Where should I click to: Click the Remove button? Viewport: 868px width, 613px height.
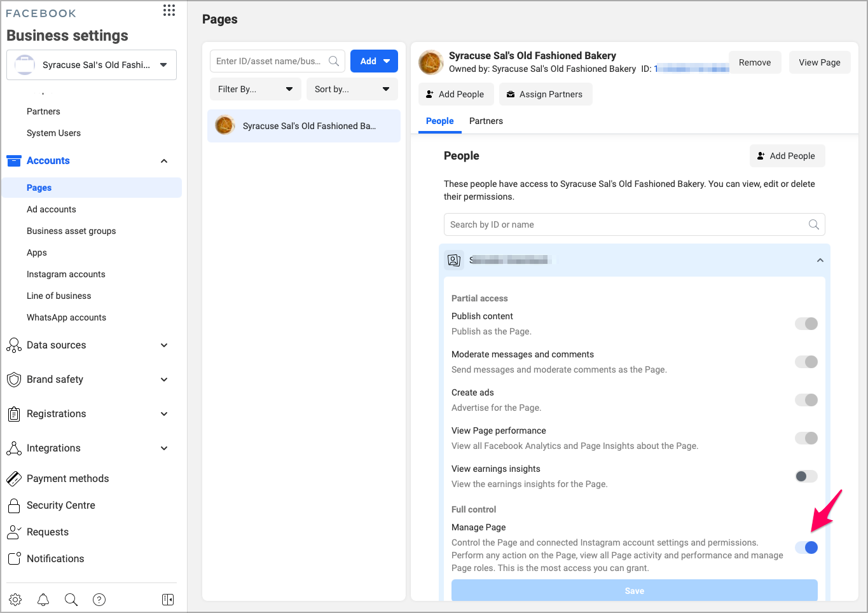755,62
